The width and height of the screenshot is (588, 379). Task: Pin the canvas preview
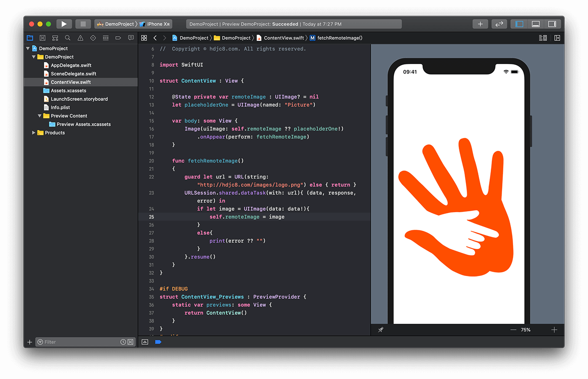[x=381, y=330]
